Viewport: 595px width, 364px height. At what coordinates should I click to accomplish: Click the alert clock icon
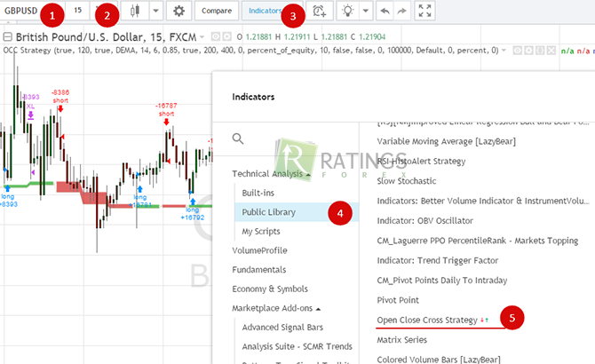[319, 12]
